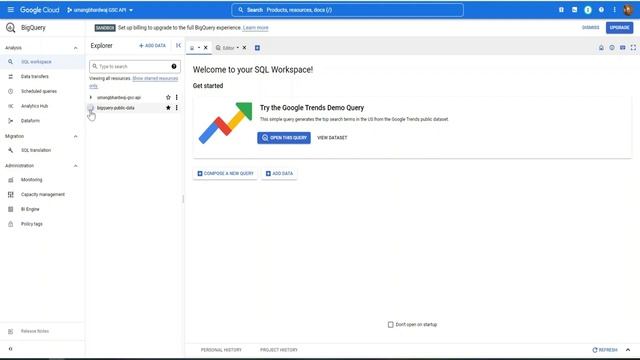The image size is (640, 360).
Task: Expand history panel with bottom chevron
Action: 628,350
